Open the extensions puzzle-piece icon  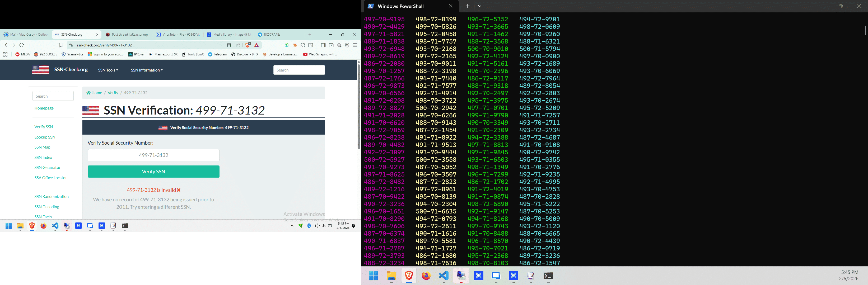point(303,45)
